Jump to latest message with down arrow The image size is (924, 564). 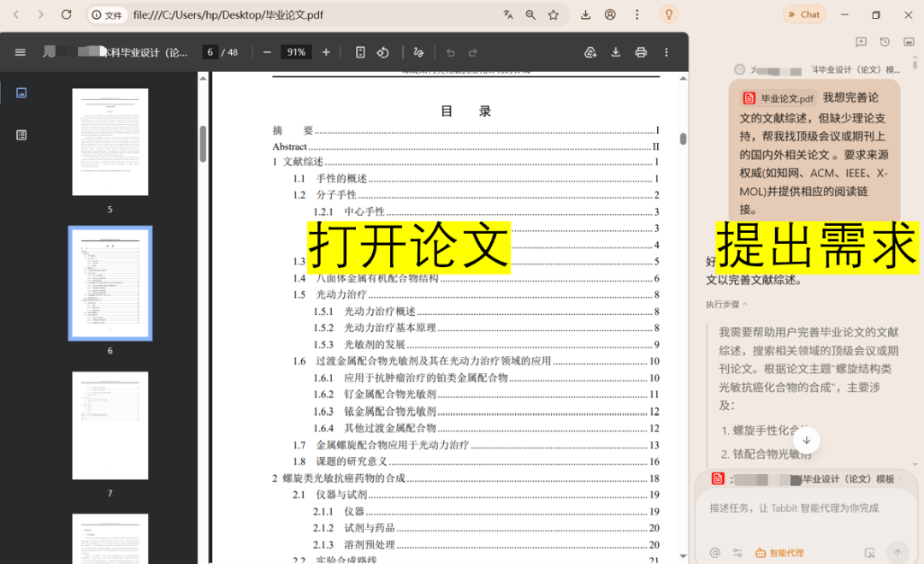pyautogui.click(x=807, y=440)
